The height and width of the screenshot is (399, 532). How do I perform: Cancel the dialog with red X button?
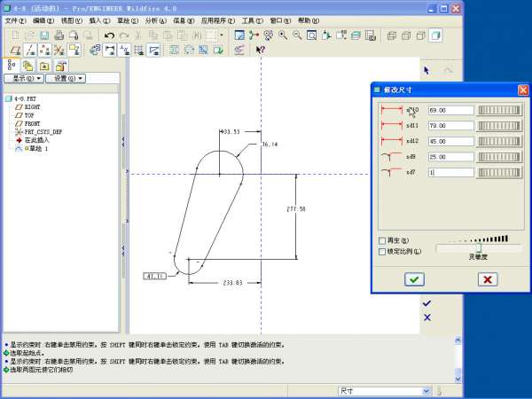coord(488,279)
